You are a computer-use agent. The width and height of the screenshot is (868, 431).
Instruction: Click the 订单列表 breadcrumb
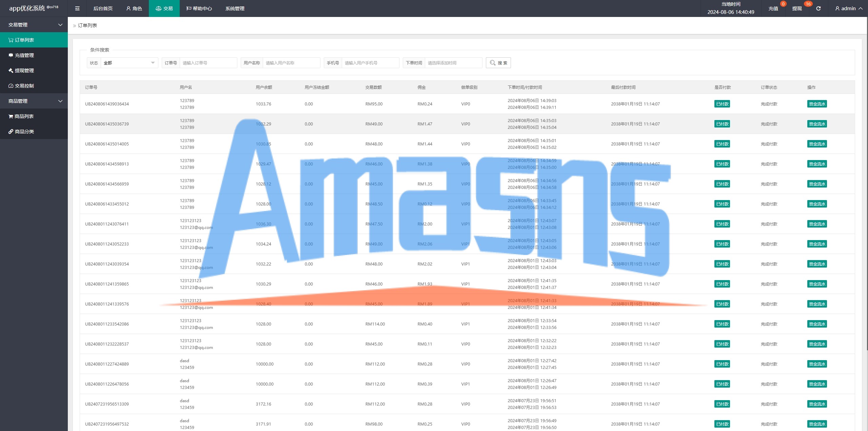87,25
